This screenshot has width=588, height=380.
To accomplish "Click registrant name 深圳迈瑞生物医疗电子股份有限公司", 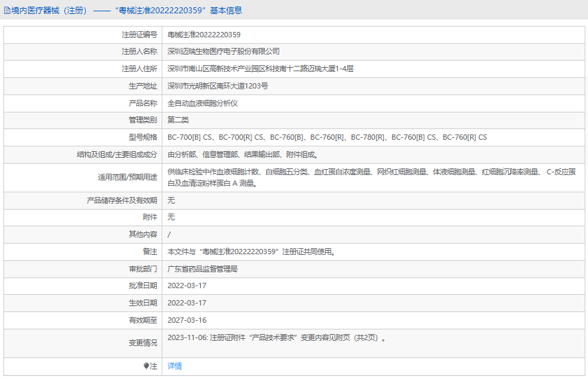I will click(223, 51).
